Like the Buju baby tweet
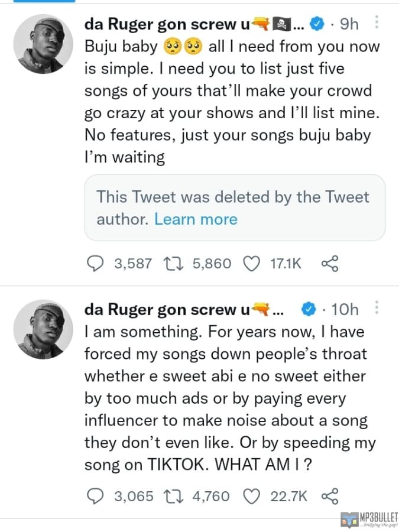 [252, 264]
